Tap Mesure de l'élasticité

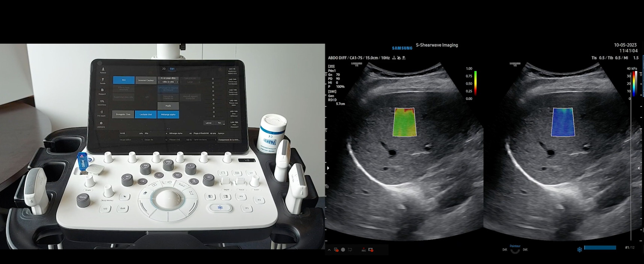tap(168, 97)
